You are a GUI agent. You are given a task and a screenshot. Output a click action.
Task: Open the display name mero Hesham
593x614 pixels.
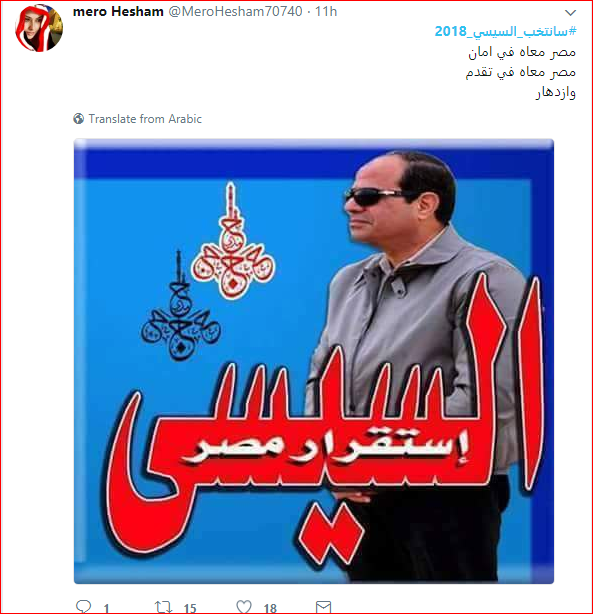(118, 12)
